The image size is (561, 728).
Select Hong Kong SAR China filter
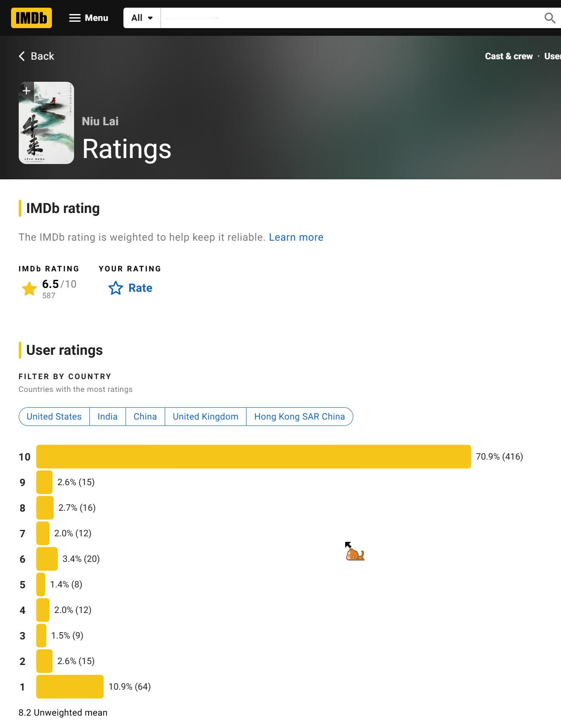[x=300, y=417]
